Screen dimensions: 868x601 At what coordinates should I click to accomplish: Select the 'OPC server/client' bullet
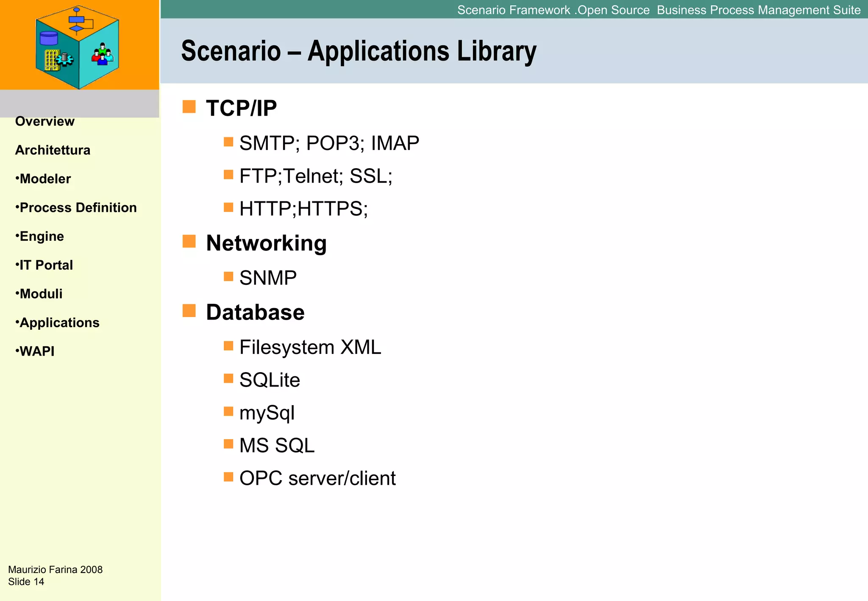pos(317,478)
